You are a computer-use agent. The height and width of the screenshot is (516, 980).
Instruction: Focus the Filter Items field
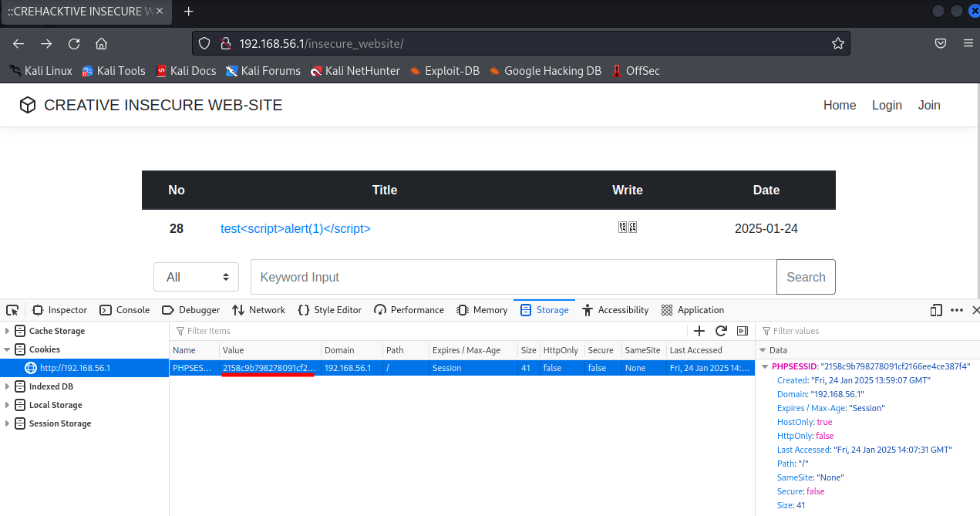coord(430,331)
